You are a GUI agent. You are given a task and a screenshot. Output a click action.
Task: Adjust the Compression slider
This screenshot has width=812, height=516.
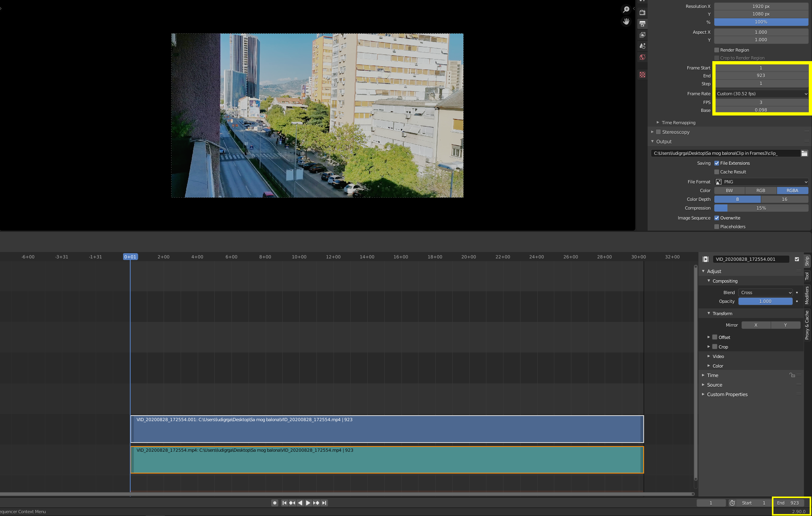[x=762, y=208]
